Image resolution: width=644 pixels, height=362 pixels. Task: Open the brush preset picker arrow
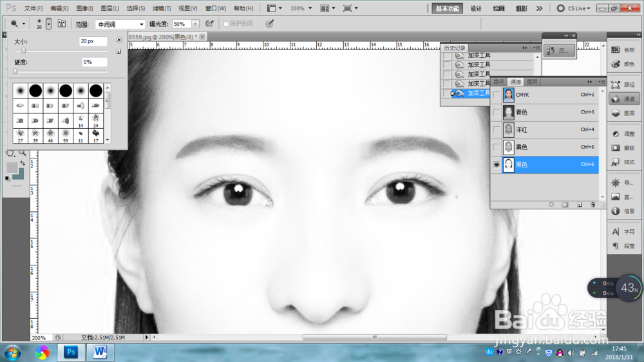point(48,24)
